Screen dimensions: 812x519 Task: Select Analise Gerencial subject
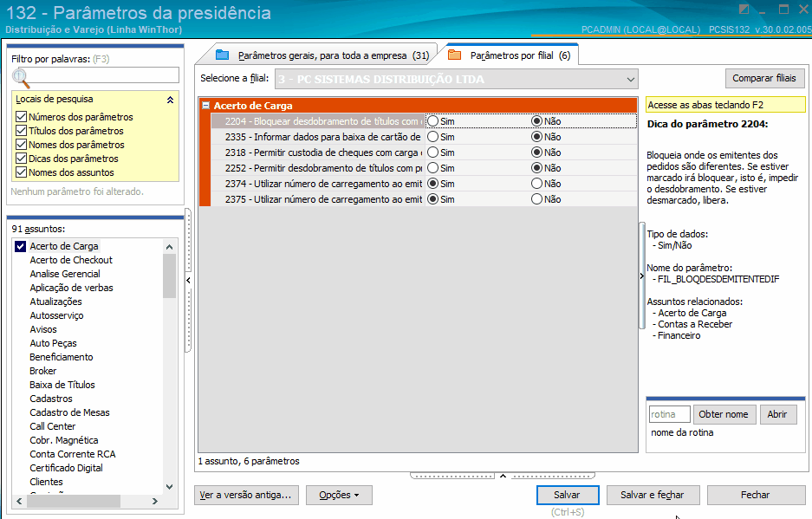pos(65,274)
